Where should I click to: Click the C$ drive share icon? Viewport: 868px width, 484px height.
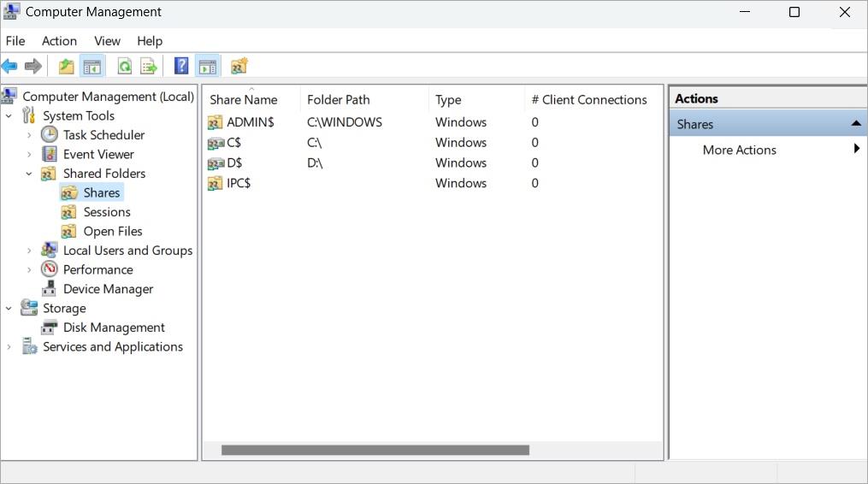click(x=216, y=143)
